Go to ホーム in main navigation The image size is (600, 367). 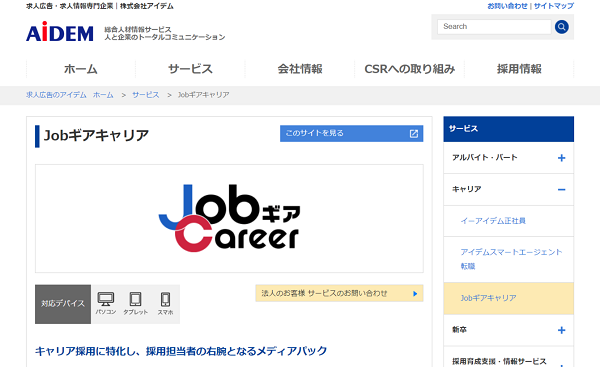81,69
